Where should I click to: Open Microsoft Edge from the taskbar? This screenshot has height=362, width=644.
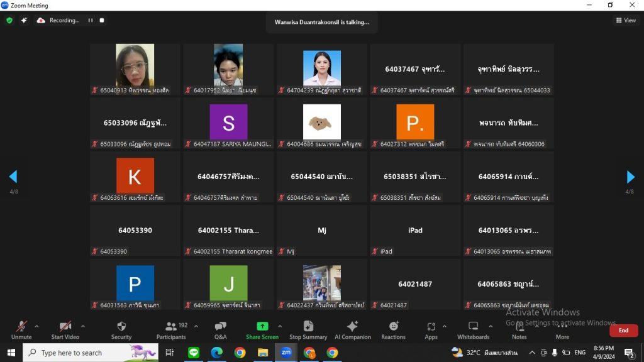217,353
